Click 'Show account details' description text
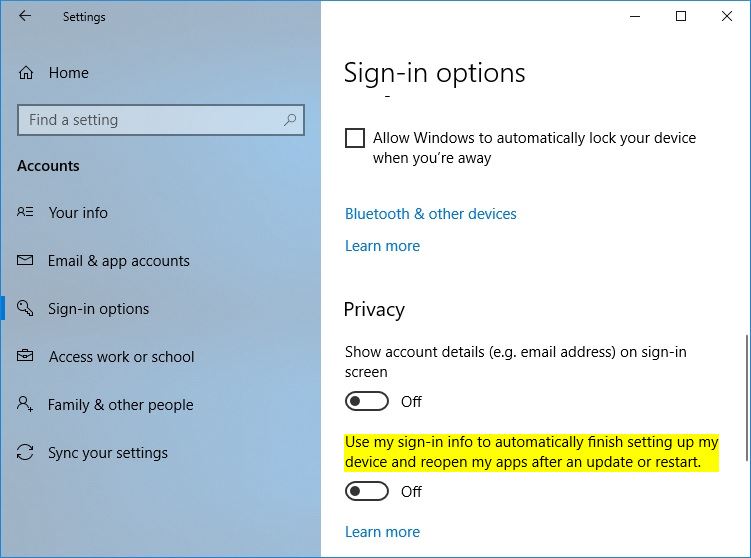The width and height of the screenshot is (751, 558). tap(515, 362)
